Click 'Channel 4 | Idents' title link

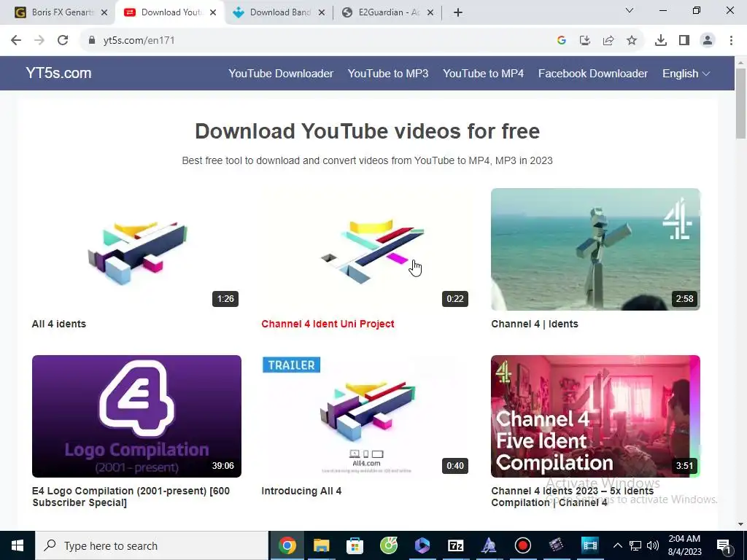(535, 324)
